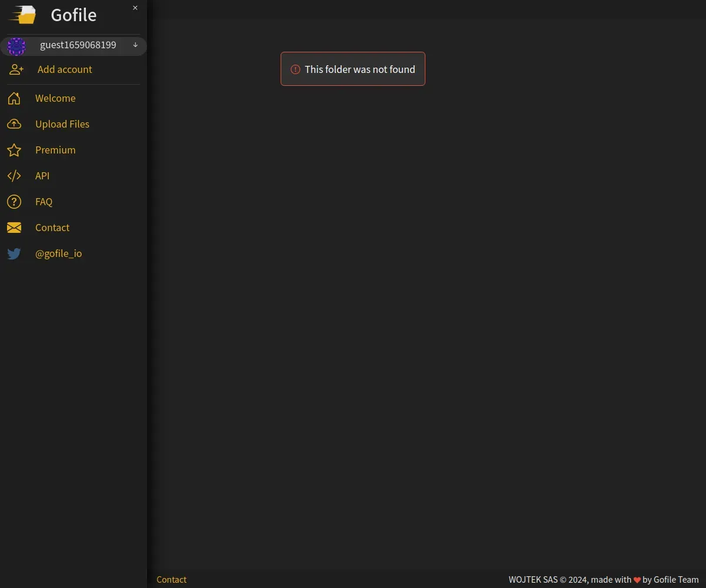Click the Gofile title text
The image size is (706, 588).
(x=74, y=15)
